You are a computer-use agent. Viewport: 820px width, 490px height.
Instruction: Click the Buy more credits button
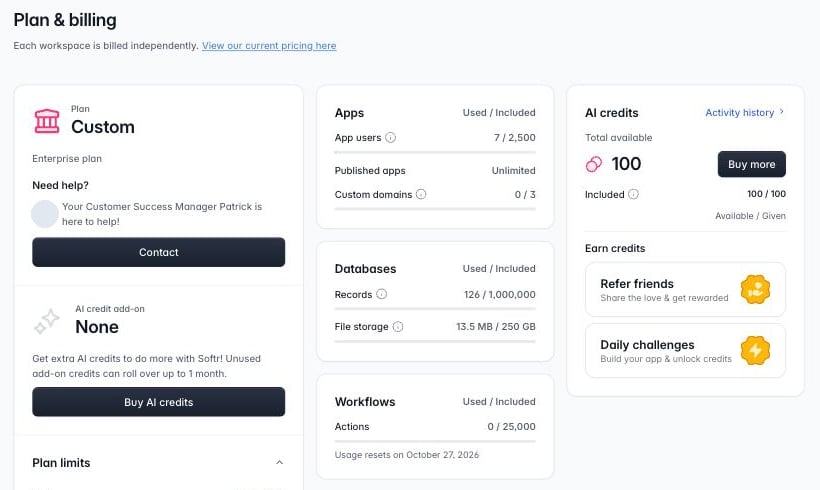coord(751,164)
